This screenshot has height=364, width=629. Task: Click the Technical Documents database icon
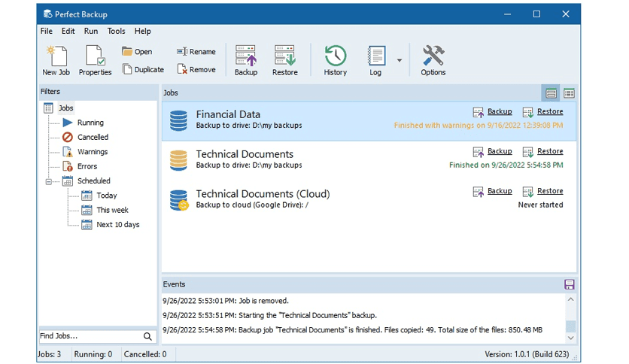(178, 160)
